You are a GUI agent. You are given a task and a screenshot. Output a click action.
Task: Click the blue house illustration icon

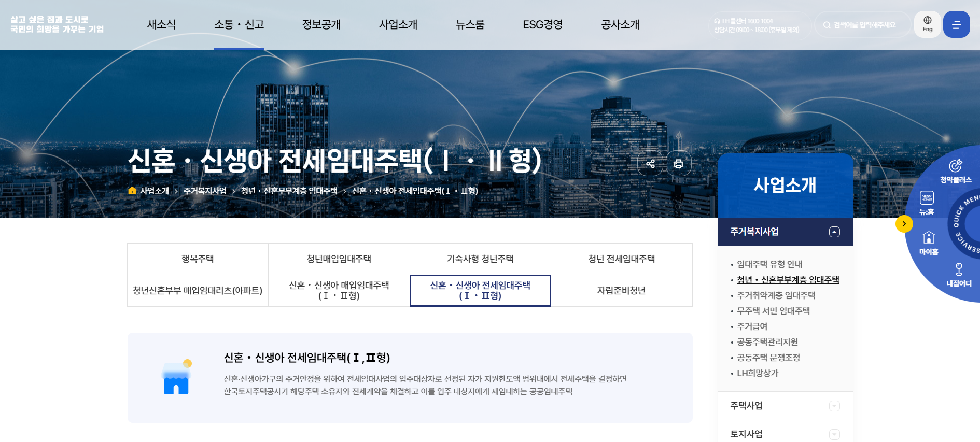click(176, 377)
